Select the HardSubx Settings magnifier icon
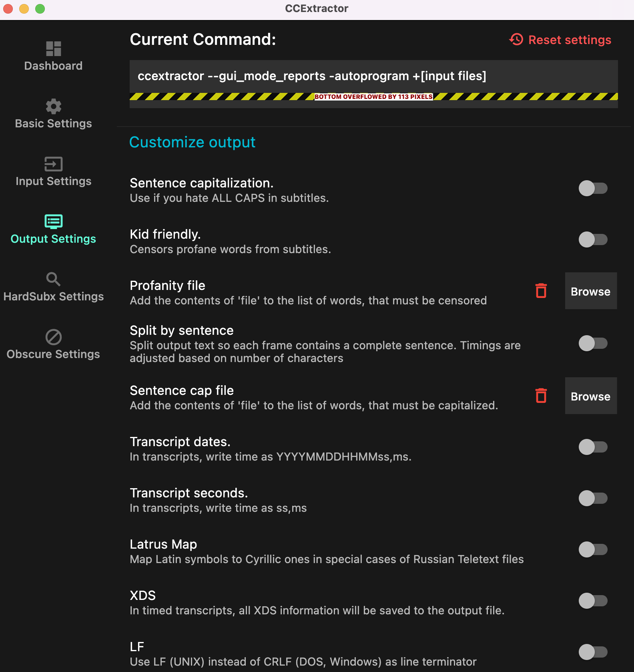Viewport: 634px width, 672px height. point(53,279)
